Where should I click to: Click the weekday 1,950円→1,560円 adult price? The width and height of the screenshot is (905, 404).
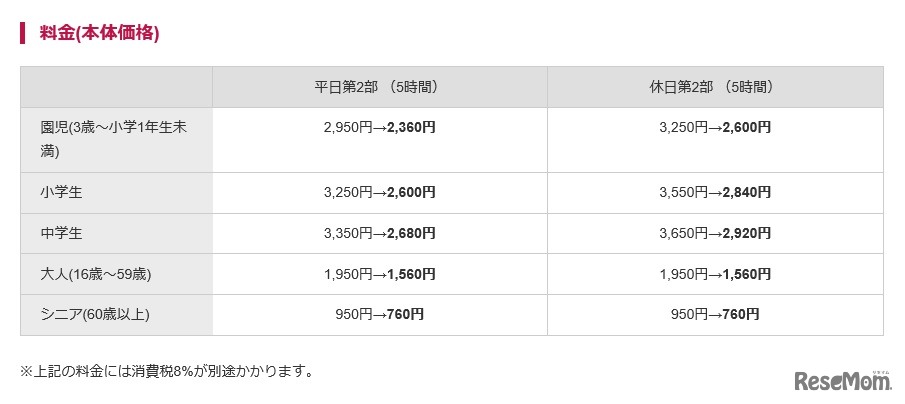(x=379, y=273)
